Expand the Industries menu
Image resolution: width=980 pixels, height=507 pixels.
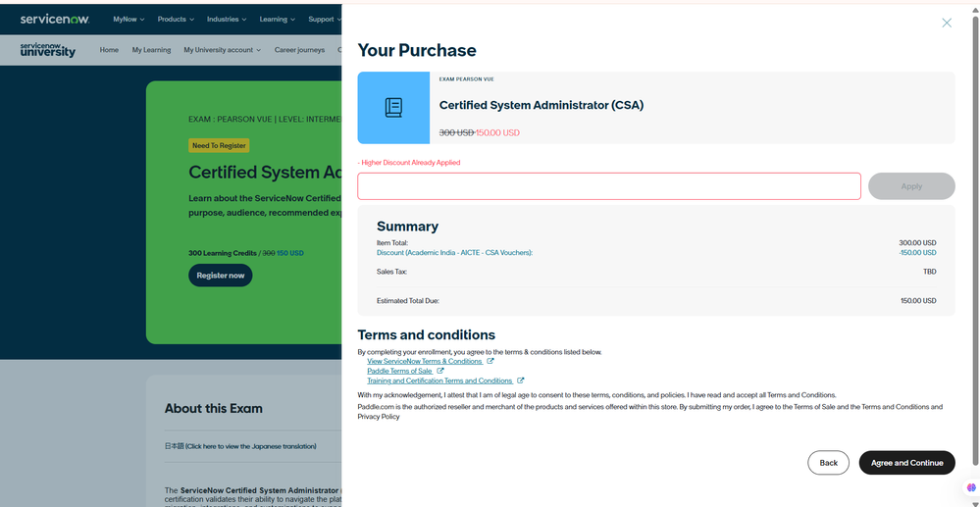(x=227, y=20)
